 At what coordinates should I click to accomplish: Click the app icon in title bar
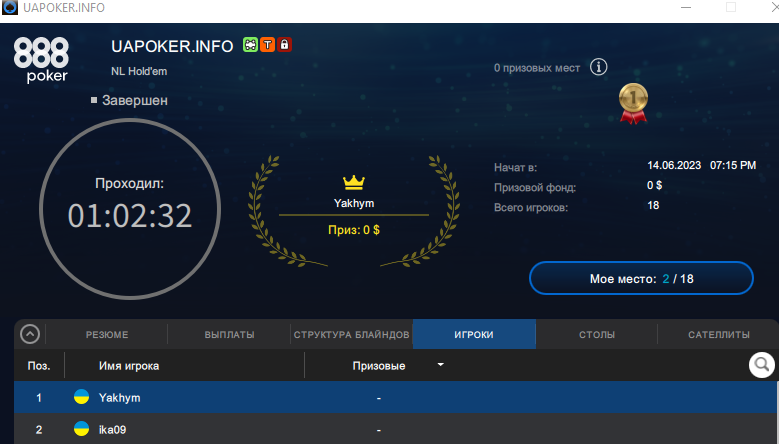coord(9,7)
